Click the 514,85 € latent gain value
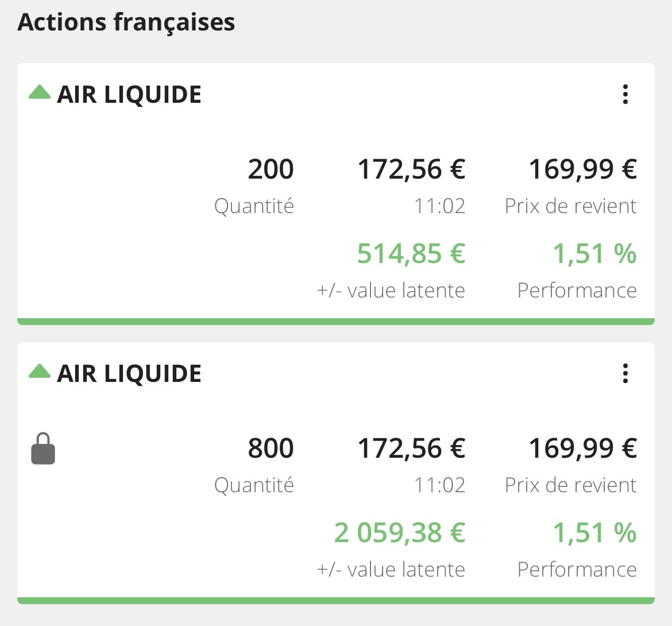Viewport: 672px width, 626px height. pos(411,253)
